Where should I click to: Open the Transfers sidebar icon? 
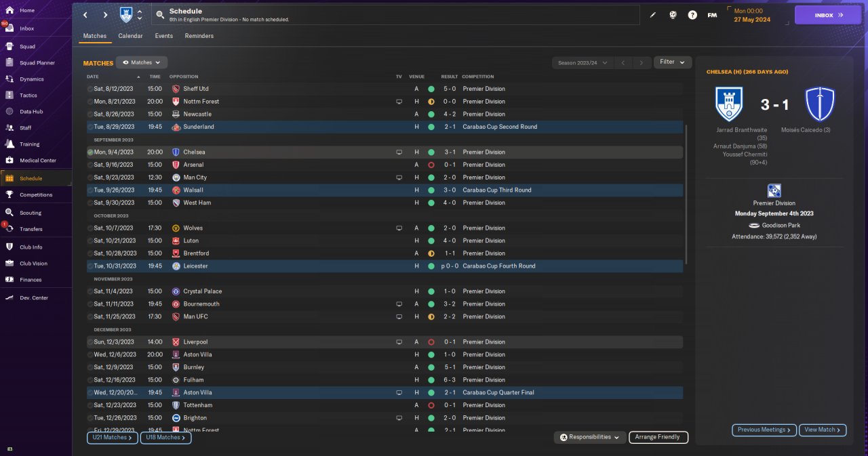9,229
